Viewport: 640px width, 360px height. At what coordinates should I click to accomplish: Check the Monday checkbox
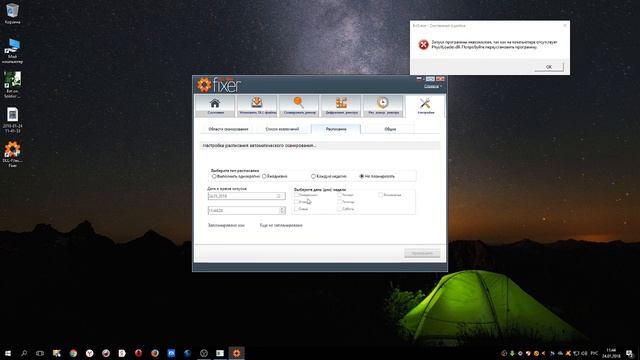coord(297,195)
